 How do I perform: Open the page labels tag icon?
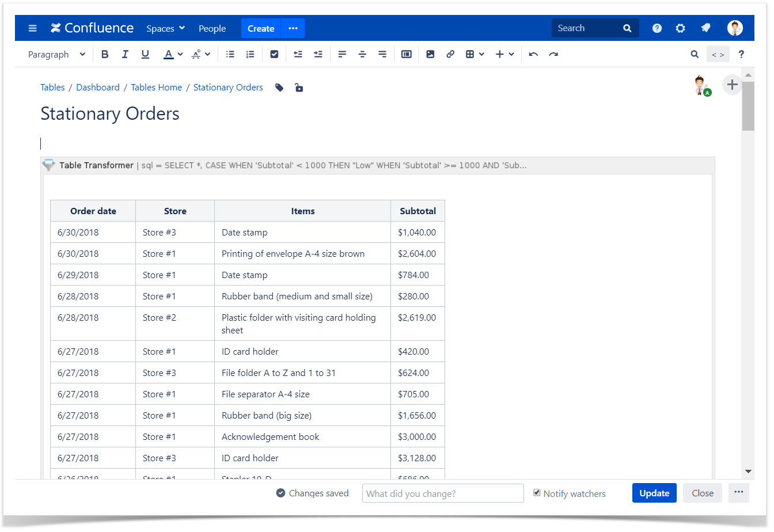pos(279,88)
